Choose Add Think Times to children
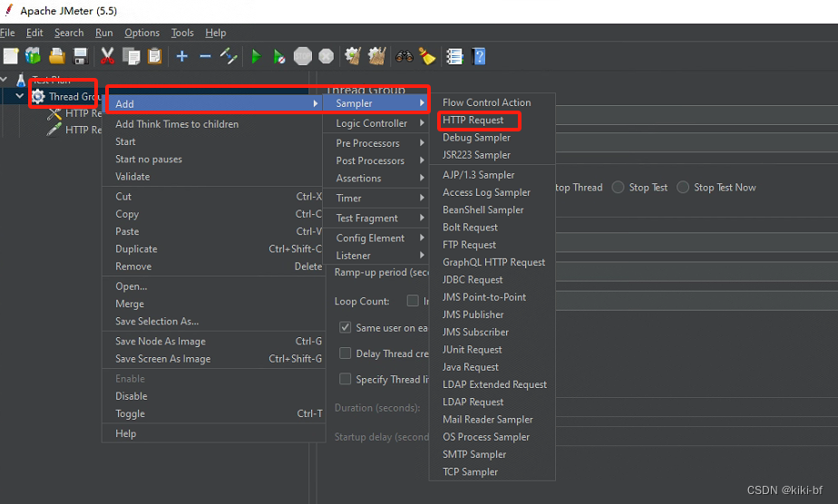Viewport: 838px width, 504px height. click(x=214, y=124)
